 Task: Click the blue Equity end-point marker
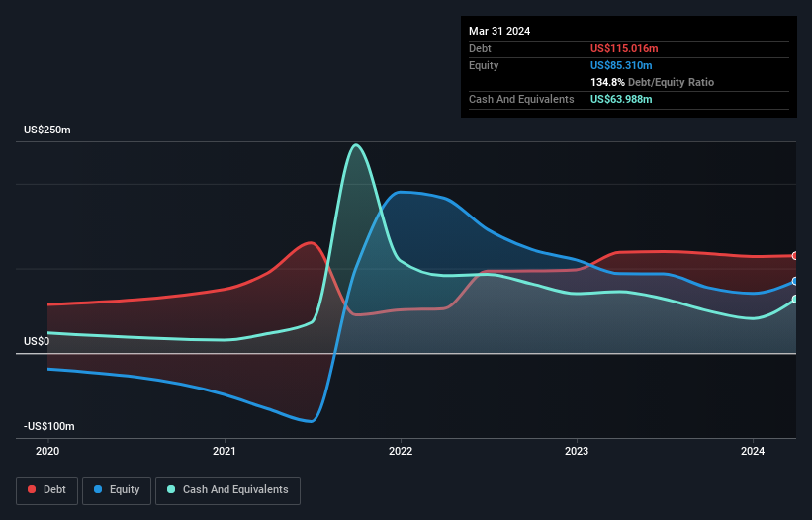coord(795,281)
